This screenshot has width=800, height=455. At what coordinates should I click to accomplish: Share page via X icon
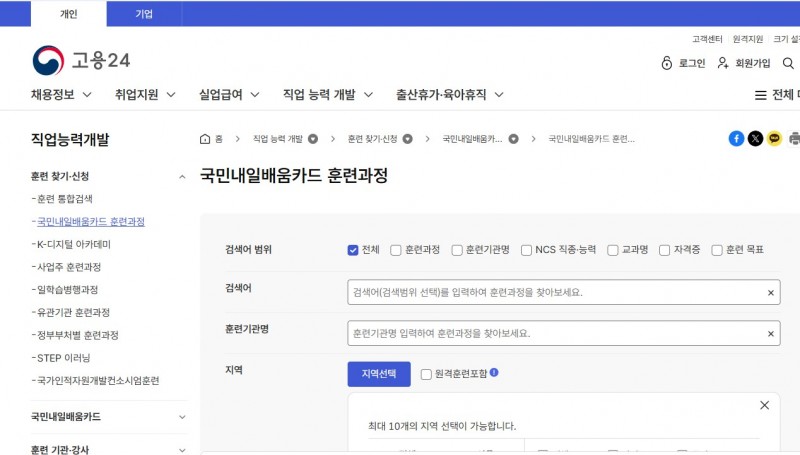(x=755, y=139)
